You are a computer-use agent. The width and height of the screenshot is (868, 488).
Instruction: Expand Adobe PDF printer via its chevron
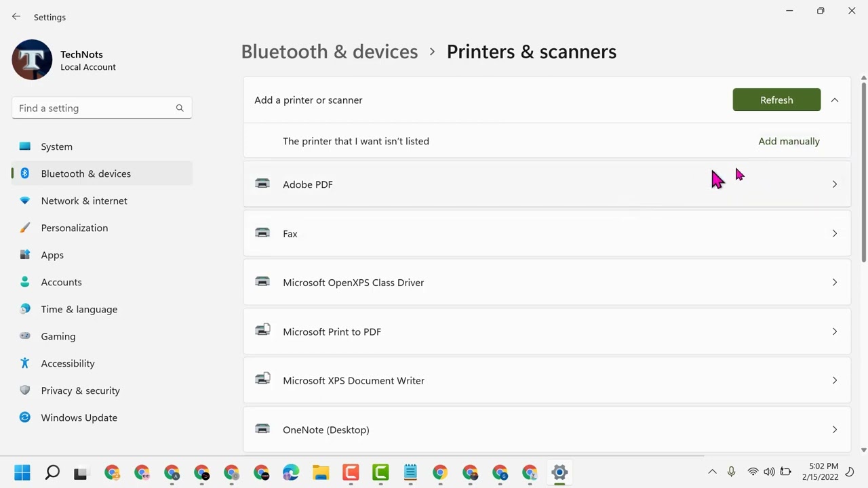(835, 184)
